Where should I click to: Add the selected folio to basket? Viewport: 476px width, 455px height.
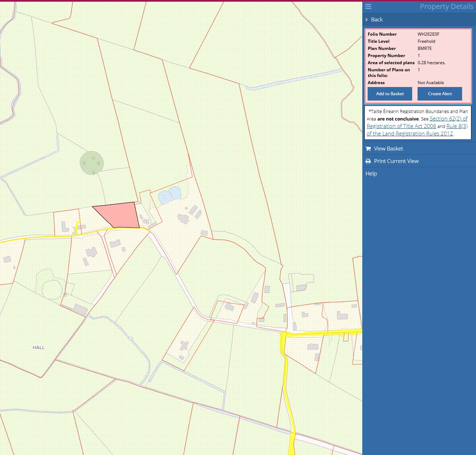point(390,94)
